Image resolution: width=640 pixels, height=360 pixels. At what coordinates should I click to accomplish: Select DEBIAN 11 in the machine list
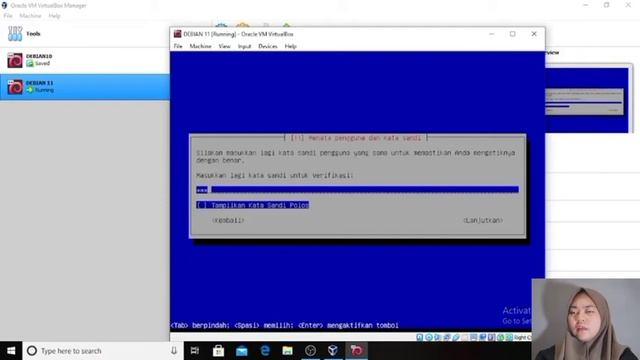[85, 87]
